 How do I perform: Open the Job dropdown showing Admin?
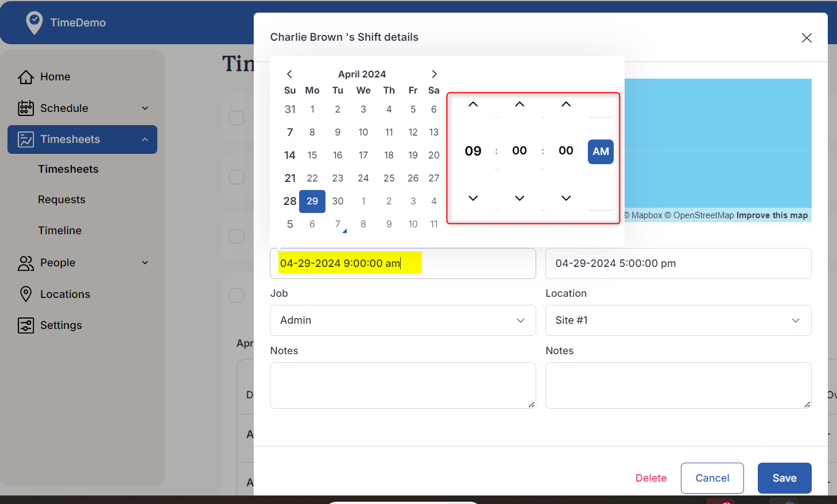tap(402, 320)
